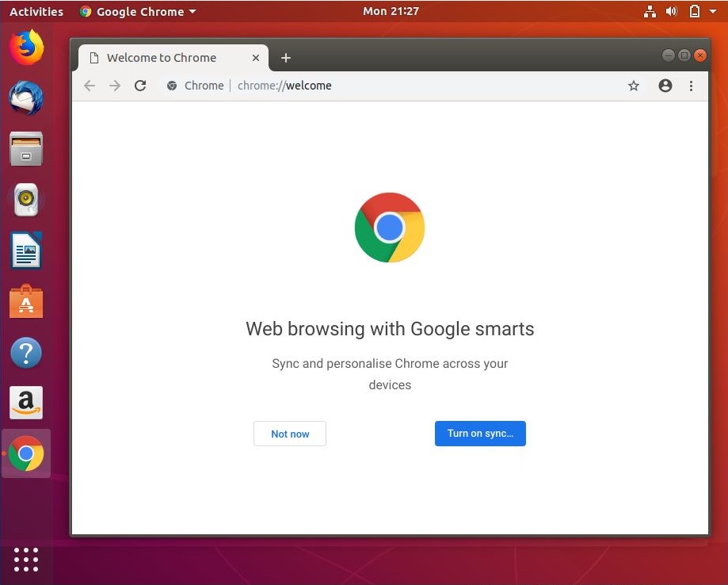Launch Rhythmbox music player from dock
Image resolution: width=728 pixels, height=585 pixels.
26,200
